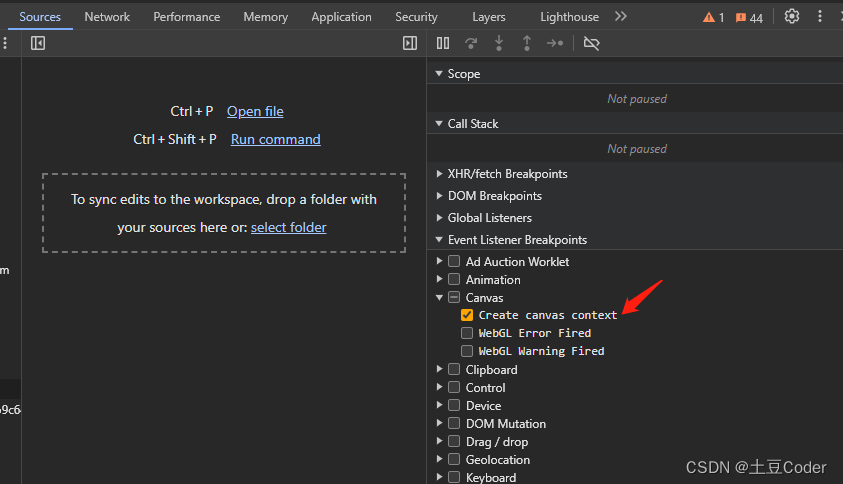Click the select folder link
The height and width of the screenshot is (484, 843).
(x=288, y=227)
